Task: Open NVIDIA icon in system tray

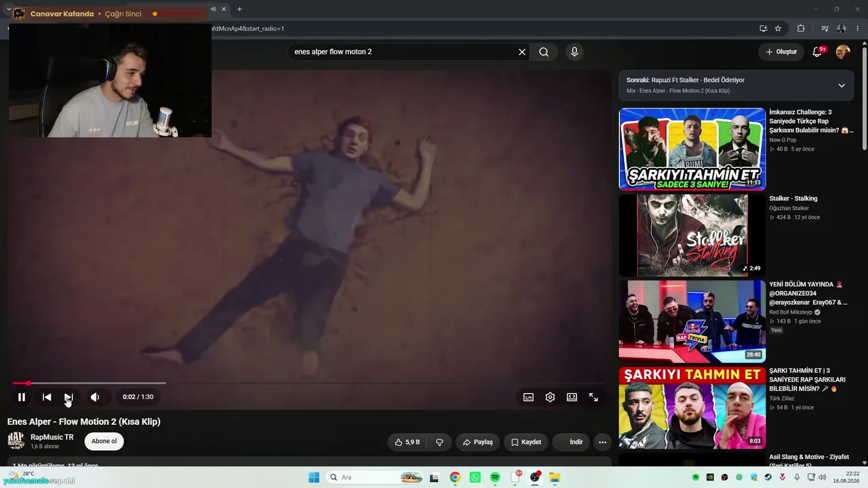Action: click(710, 477)
